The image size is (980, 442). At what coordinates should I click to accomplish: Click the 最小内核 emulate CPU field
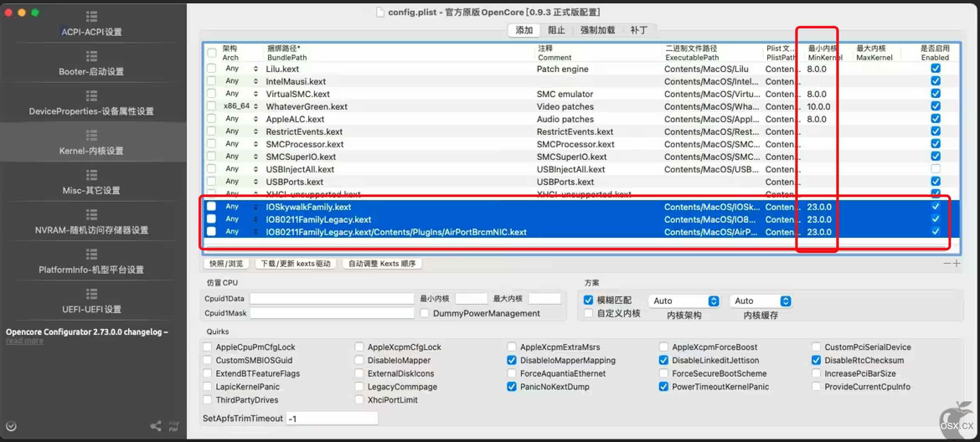(472, 298)
